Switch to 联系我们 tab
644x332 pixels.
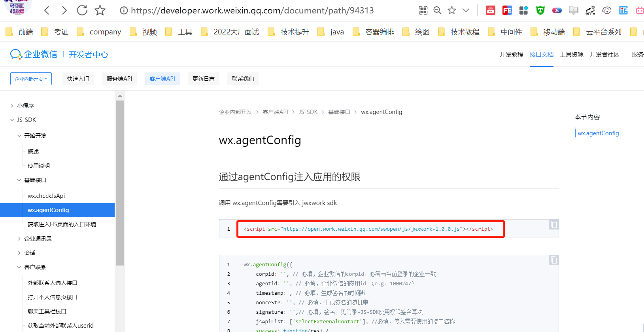pyautogui.click(x=243, y=79)
